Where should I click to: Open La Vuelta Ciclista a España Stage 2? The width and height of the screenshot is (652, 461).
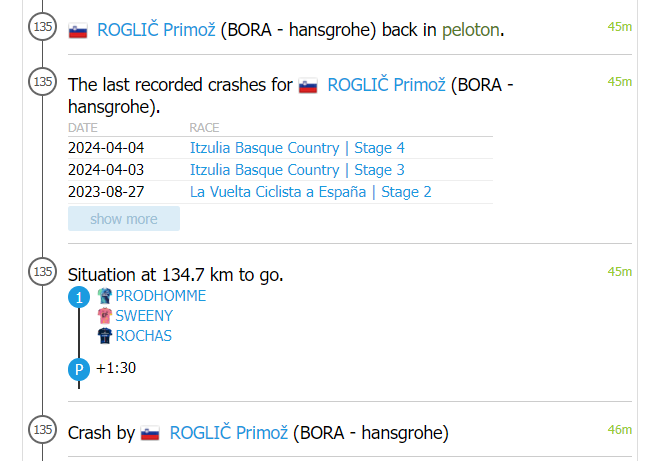click(x=310, y=192)
